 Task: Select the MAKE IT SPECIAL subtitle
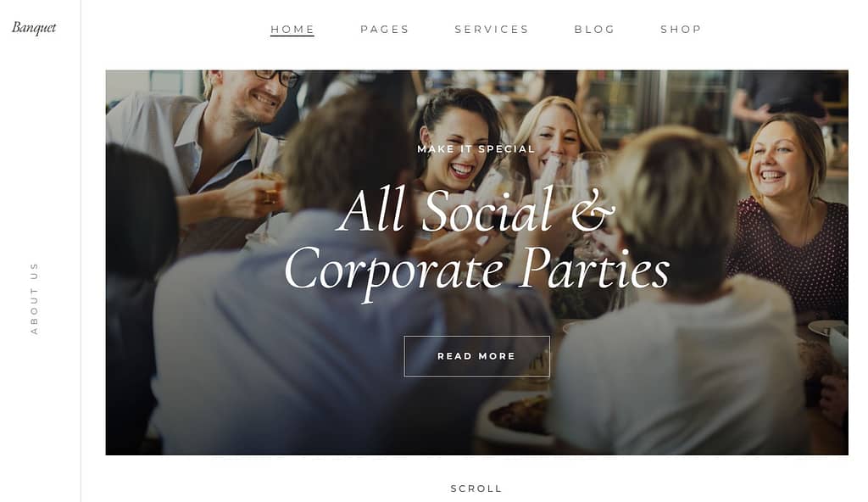point(476,149)
